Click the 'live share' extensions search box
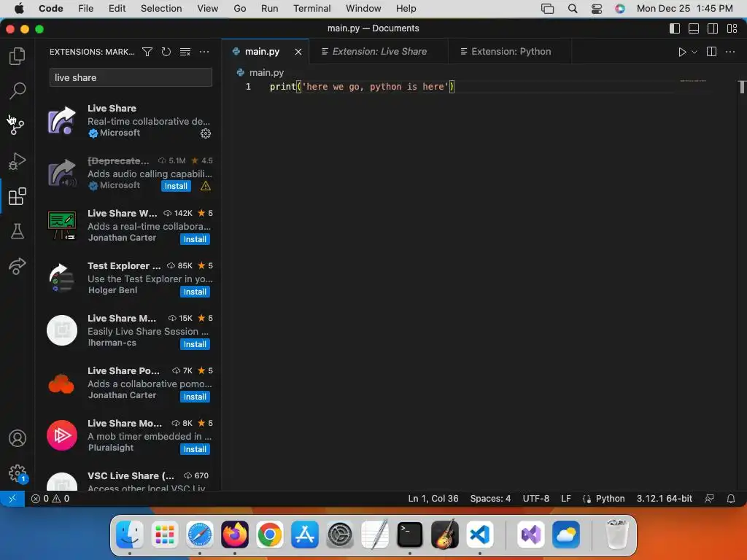The width and height of the screenshot is (747, 560). pos(131,77)
